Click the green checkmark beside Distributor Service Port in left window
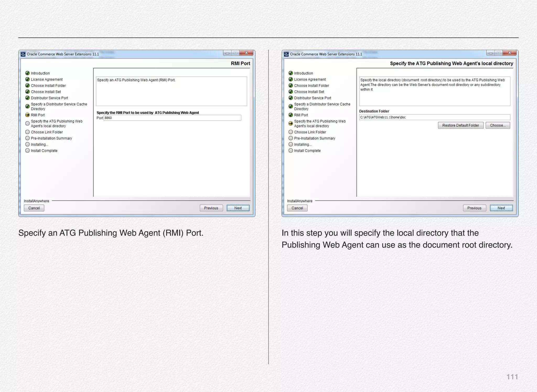Viewport: 537px width, 392px height. [27, 98]
